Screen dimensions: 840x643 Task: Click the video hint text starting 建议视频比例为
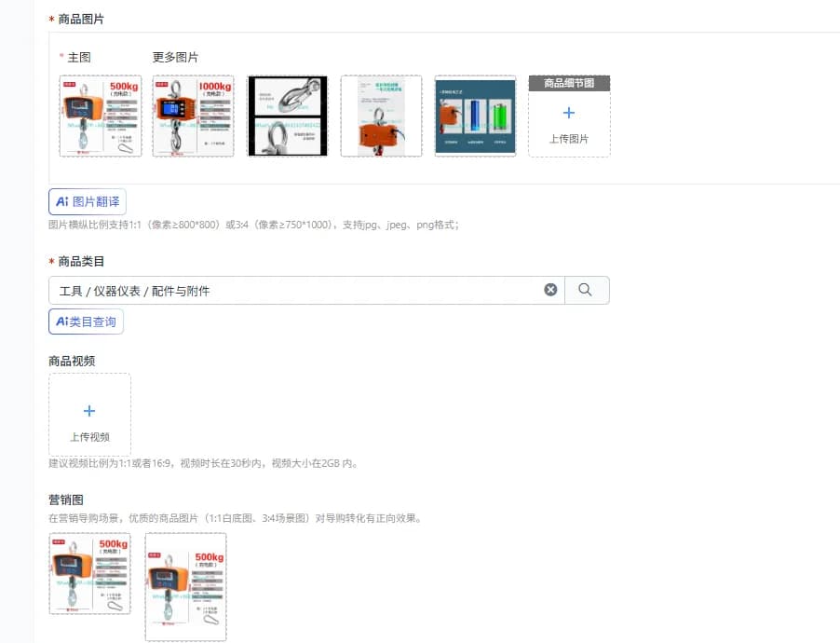tap(203, 463)
